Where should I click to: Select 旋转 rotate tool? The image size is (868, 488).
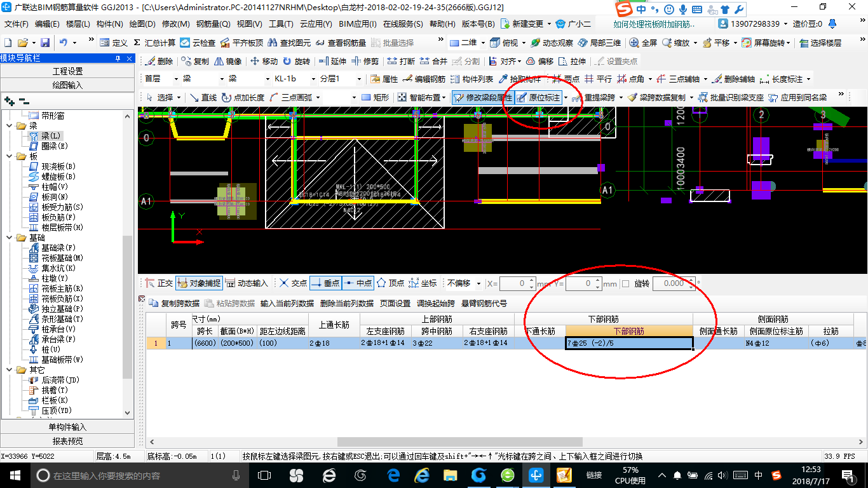(296, 61)
